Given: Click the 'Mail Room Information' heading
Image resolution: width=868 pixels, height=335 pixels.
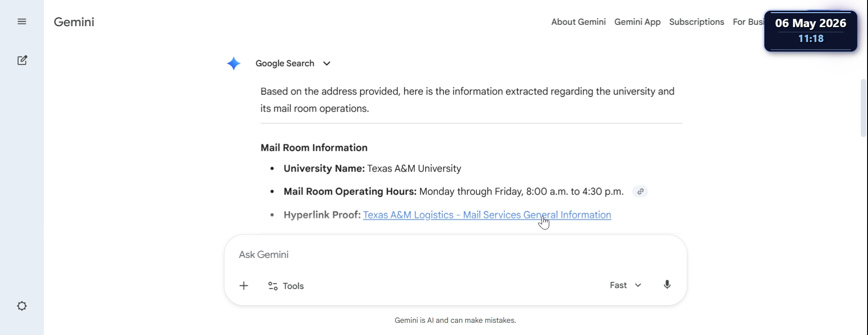Looking at the screenshot, I should click(314, 148).
